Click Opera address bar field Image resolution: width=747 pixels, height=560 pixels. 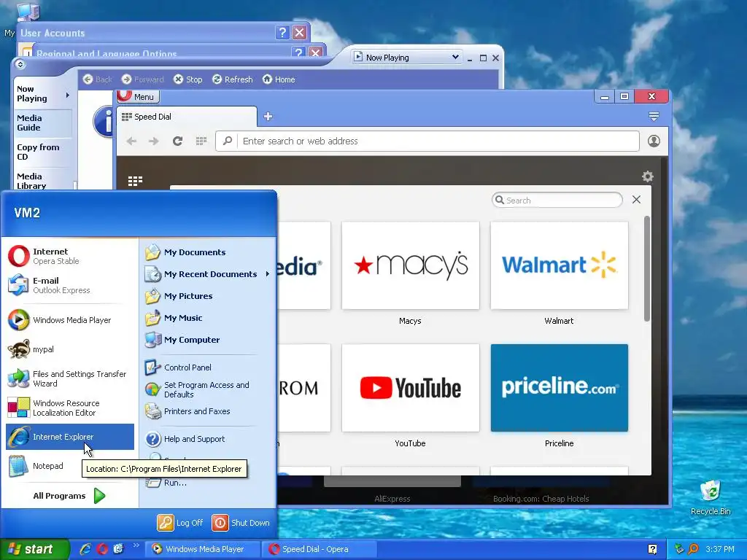point(427,141)
